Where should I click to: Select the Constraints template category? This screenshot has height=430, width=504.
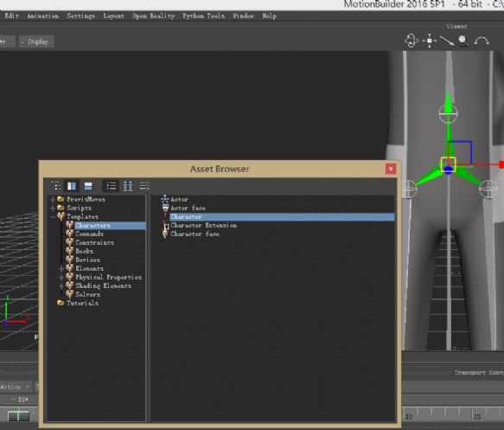pos(94,242)
